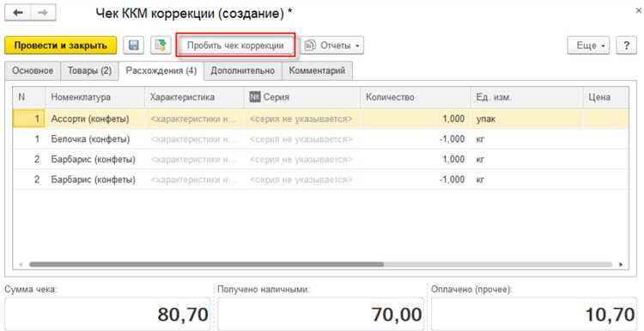Open the Комментарий tab
Viewport: 644px width, 331px height.
click(x=317, y=70)
